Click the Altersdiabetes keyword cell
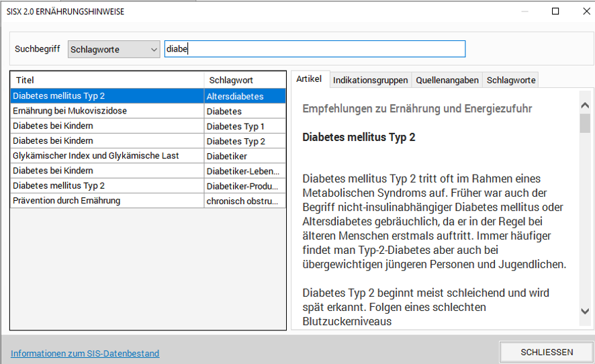This screenshot has height=364, width=595. [x=244, y=96]
